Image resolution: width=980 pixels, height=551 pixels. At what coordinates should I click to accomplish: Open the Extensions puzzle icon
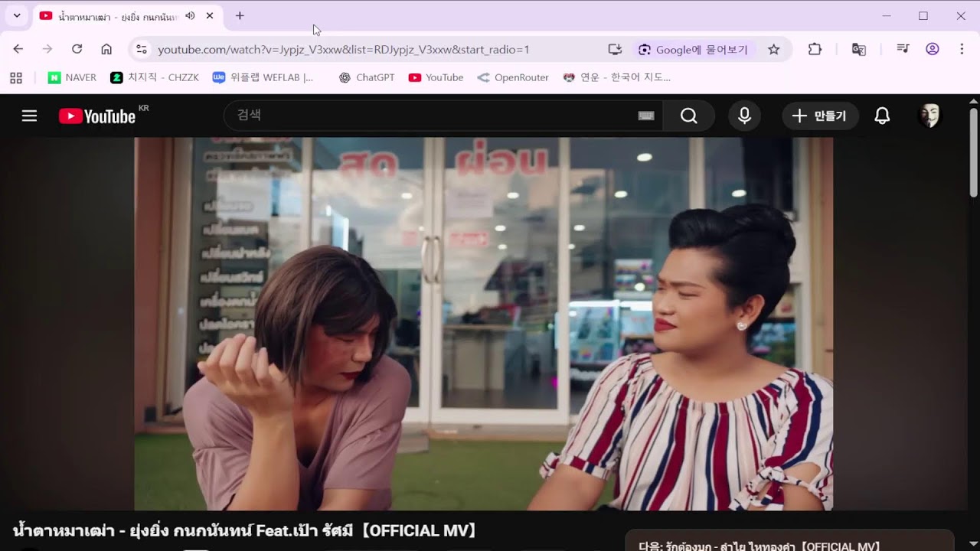click(815, 49)
